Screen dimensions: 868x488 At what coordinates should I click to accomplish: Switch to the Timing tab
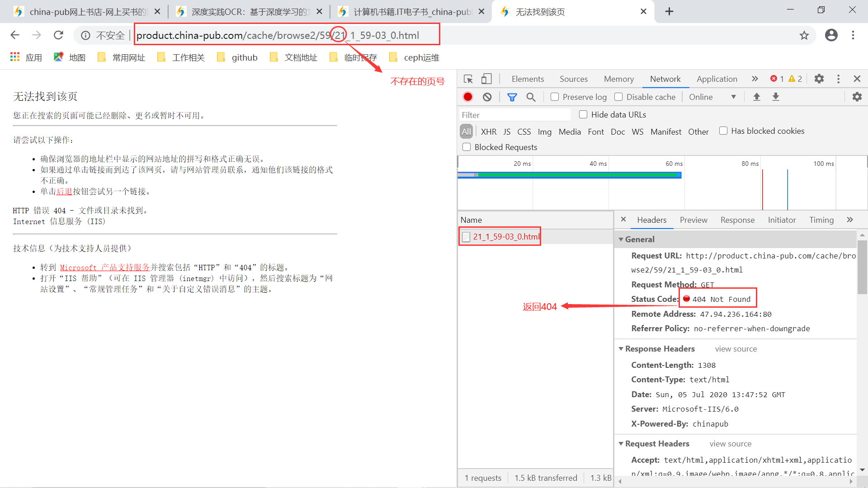pyautogui.click(x=821, y=220)
